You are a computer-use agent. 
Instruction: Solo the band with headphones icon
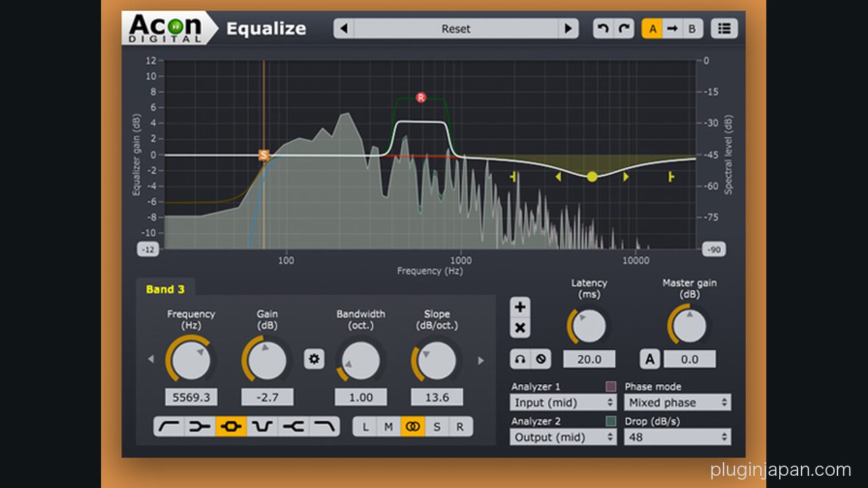[520, 359]
